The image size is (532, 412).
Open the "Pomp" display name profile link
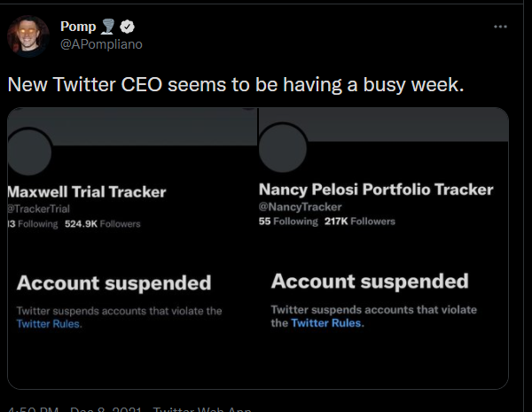pyautogui.click(x=78, y=26)
